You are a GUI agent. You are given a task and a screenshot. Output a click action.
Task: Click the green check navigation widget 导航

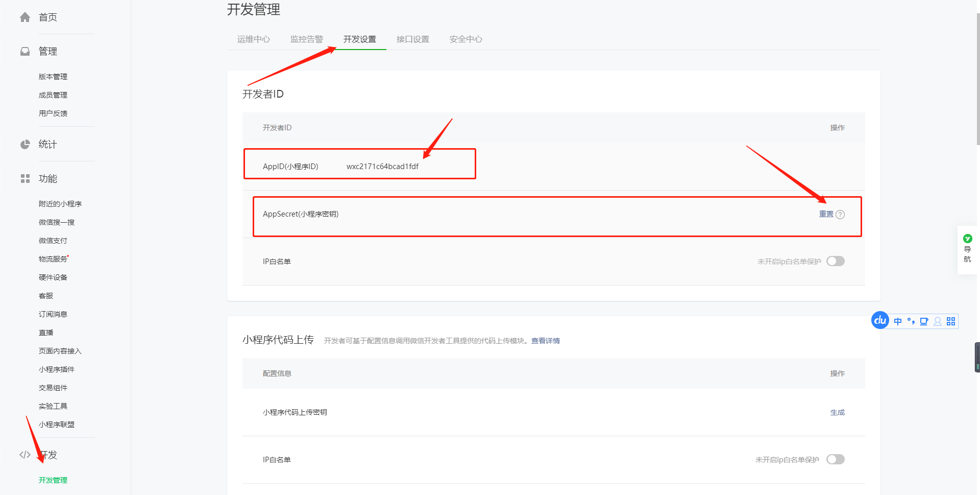967,250
